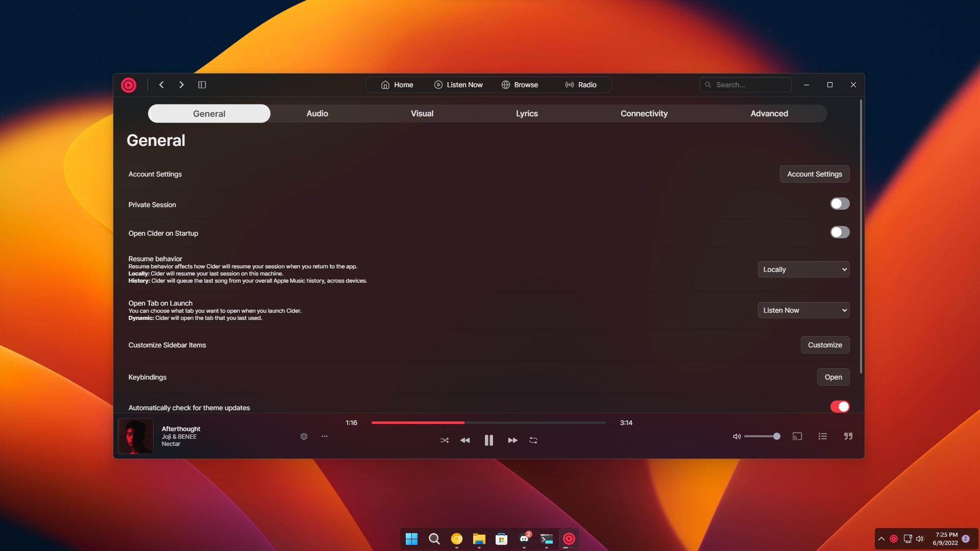980x551 pixels.
Task: Open the more options ellipsis menu
Action: pos(325,436)
